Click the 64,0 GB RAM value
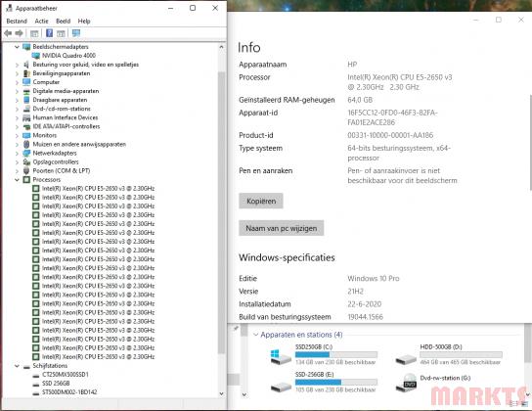This screenshot has width=532, height=411. (x=360, y=100)
